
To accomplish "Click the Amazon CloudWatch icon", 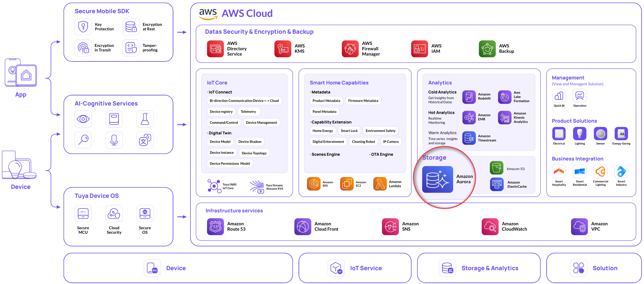I will (x=490, y=226).
